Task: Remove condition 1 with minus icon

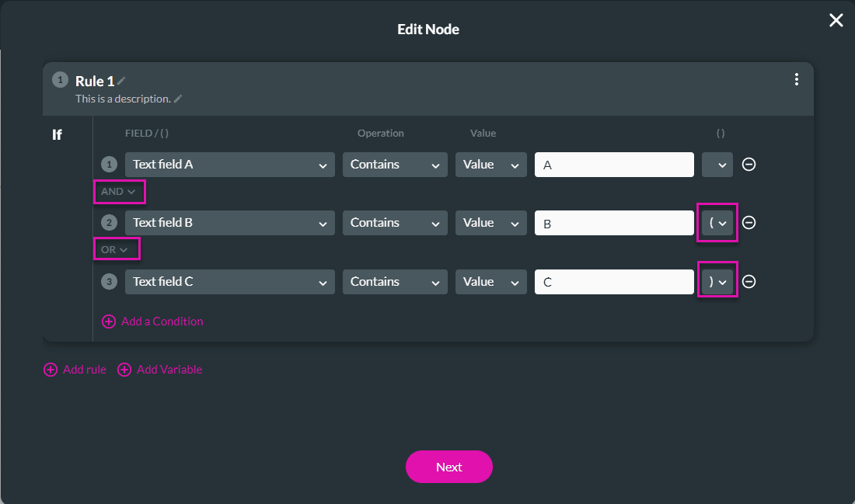Action: [749, 164]
